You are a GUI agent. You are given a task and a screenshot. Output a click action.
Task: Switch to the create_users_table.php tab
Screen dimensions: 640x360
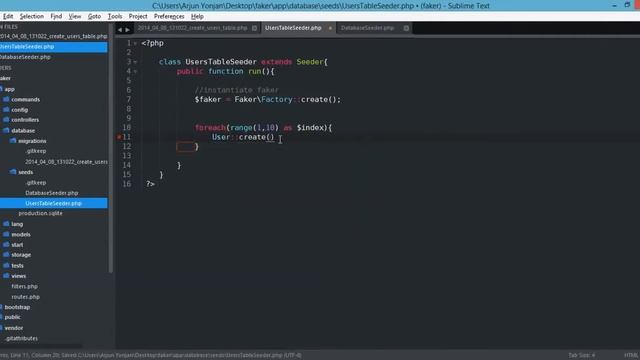click(x=192, y=28)
